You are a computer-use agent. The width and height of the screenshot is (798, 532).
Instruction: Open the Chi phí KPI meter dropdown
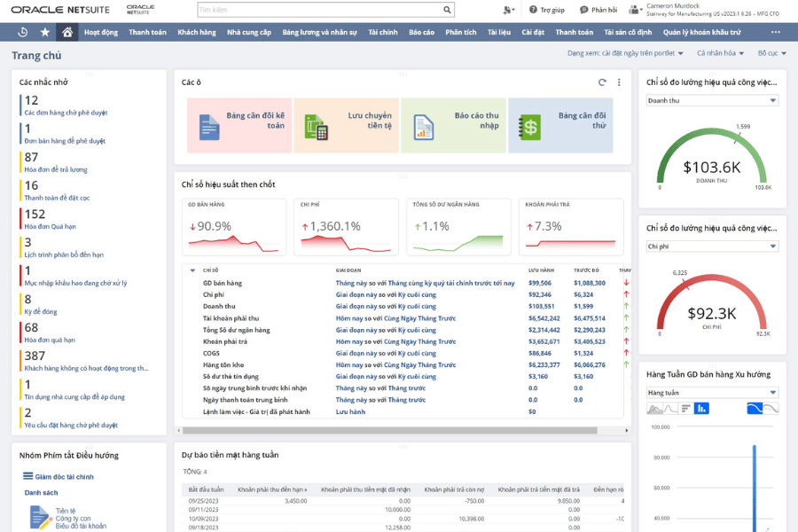point(712,246)
